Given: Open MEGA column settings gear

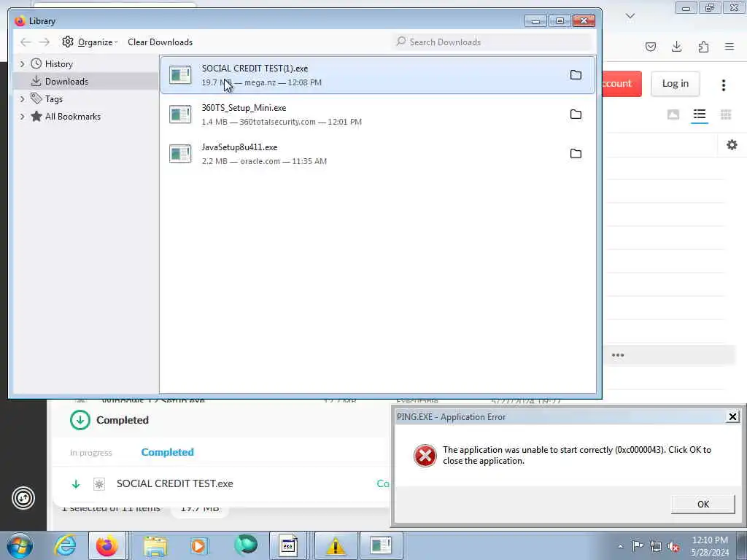Looking at the screenshot, I should [732, 145].
